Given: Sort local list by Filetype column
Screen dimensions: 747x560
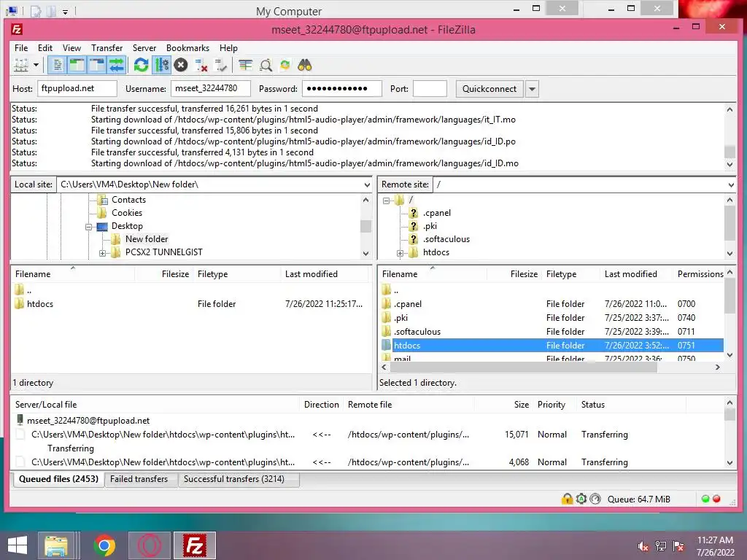Looking at the screenshot, I should [x=237, y=274].
